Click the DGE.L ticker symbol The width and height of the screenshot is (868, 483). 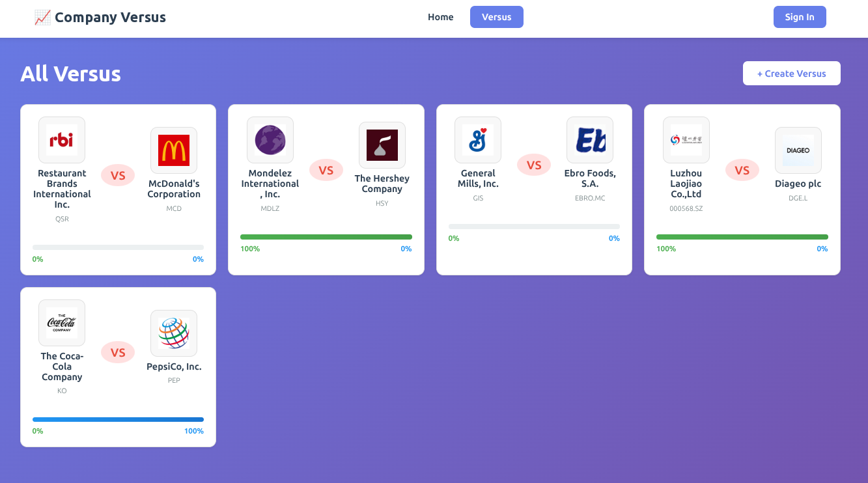(798, 199)
